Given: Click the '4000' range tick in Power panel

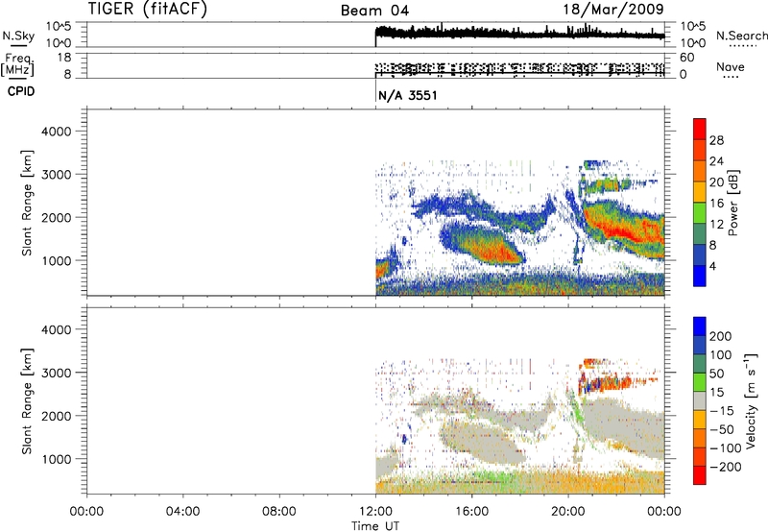Looking at the screenshot, I should [x=57, y=132].
